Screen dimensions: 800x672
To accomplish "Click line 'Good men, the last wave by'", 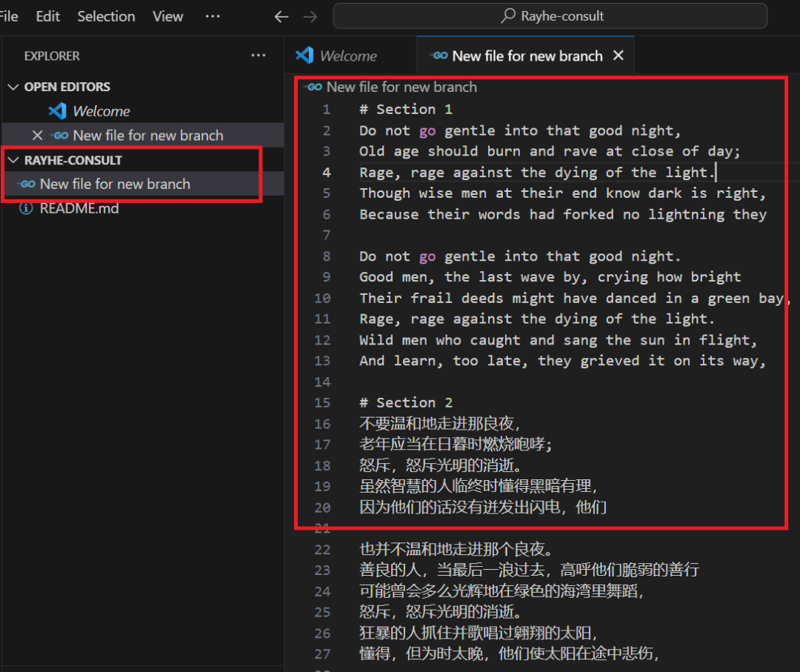I will tap(550, 277).
